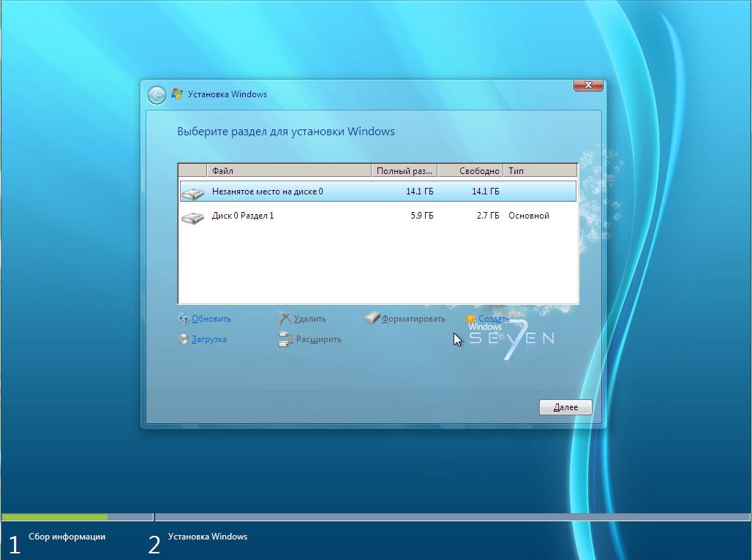Click the Расширить option
The height and width of the screenshot is (560, 752).
pos(318,339)
